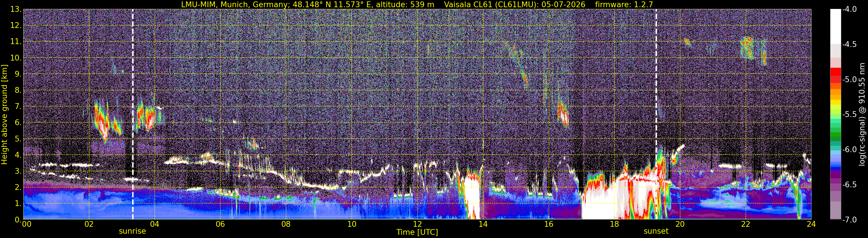Click the "-4.5" colorbar tick label

tap(850, 44)
